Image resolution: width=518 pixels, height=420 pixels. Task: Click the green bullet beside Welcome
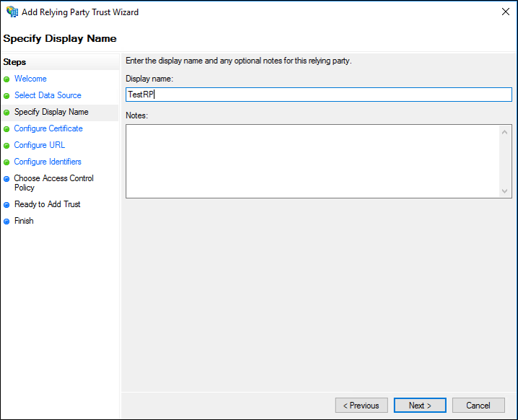click(6, 79)
